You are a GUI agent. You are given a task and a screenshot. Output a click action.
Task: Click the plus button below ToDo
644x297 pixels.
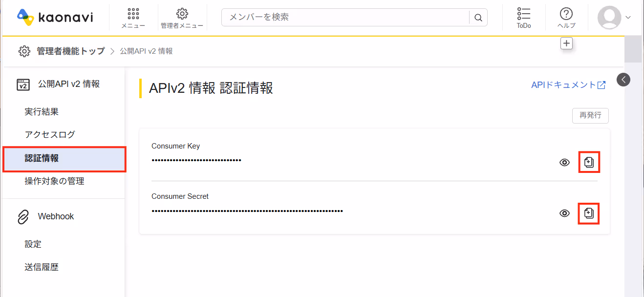click(x=566, y=43)
